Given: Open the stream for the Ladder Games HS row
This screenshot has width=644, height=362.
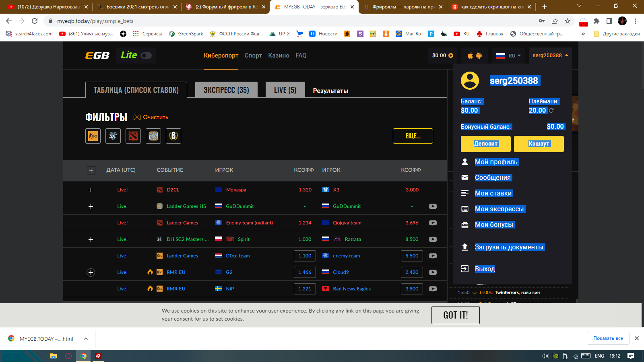Looking at the screenshot, I should [x=433, y=206].
